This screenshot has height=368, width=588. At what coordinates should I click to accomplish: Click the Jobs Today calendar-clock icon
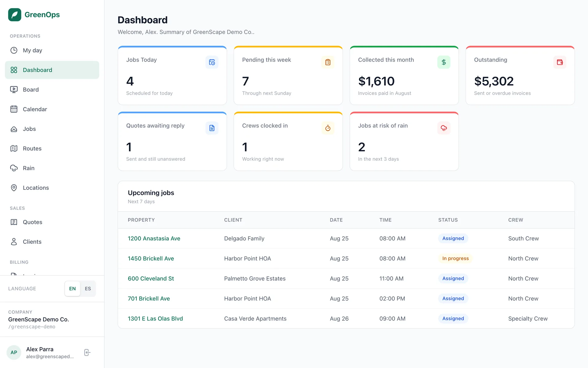(212, 62)
